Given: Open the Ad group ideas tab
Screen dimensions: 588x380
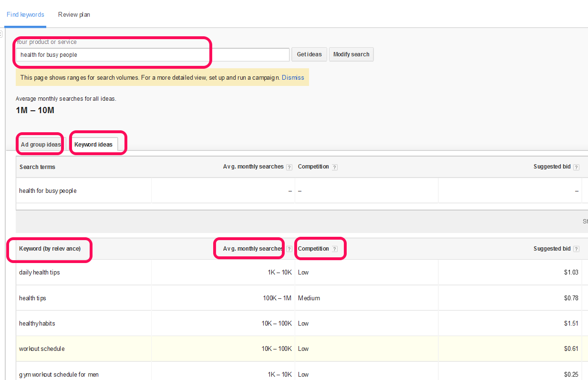Looking at the screenshot, I should (40, 143).
